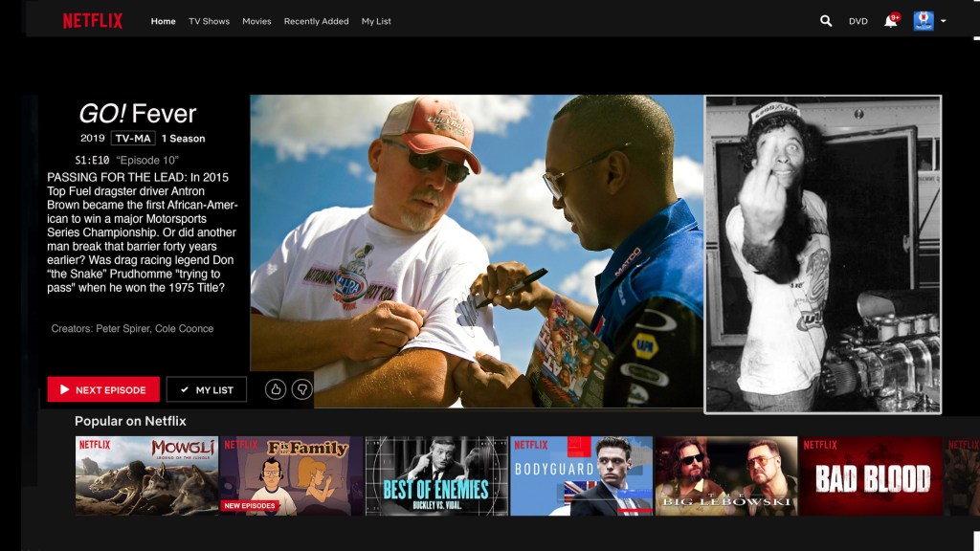Open the notifications bell
980x551 pixels.
(890, 21)
